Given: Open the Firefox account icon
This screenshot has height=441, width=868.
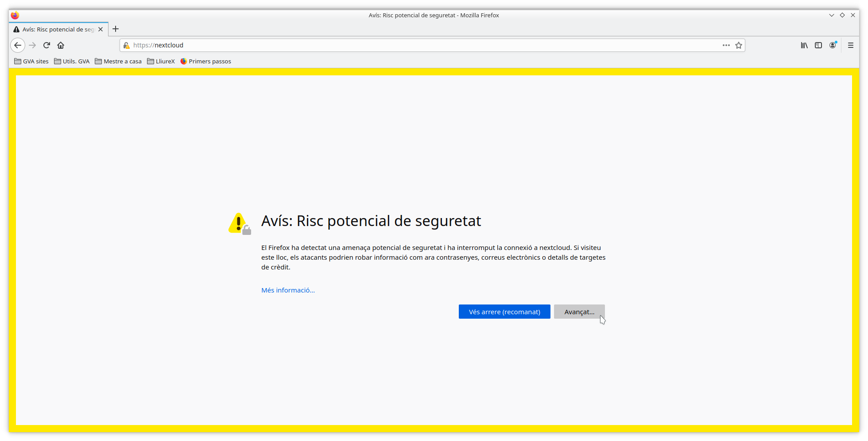Looking at the screenshot, I should (833, 45).
